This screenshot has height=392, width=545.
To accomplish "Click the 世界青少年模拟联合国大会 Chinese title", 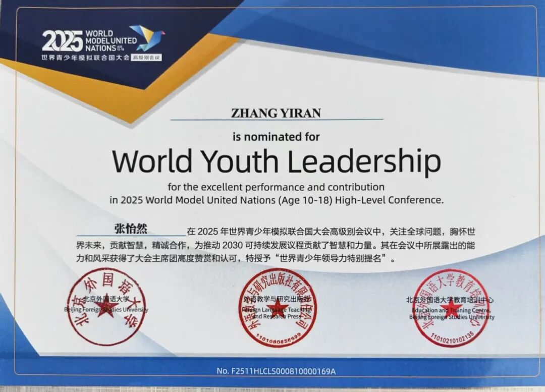I will pos(86,58).
